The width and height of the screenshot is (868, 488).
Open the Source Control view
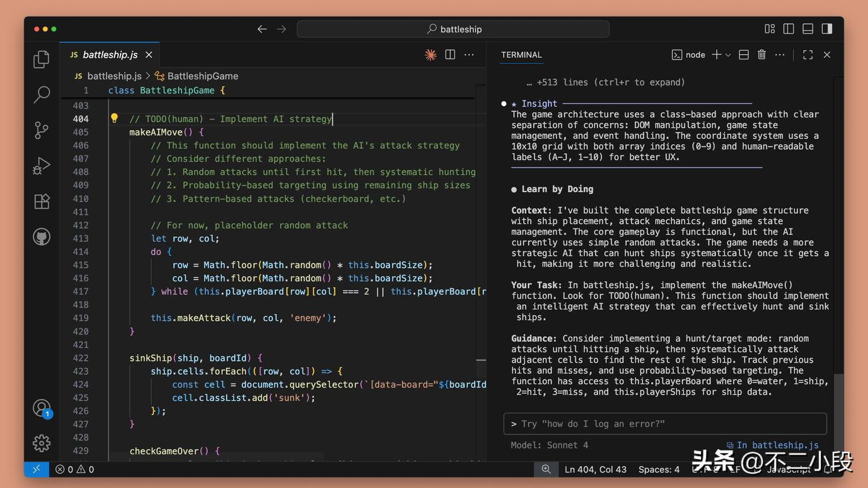[x=42, y=130]
